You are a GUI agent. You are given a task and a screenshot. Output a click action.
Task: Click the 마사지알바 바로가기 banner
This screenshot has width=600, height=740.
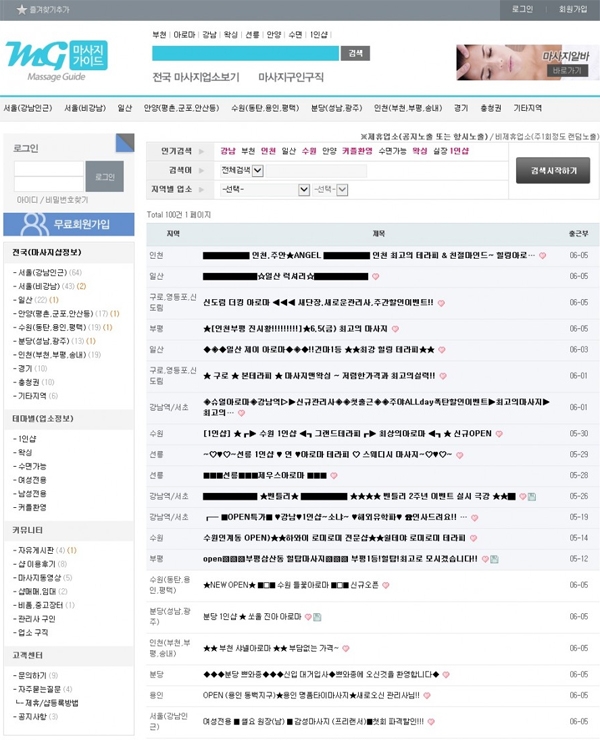pyautogui.click(x=527, y=62)
